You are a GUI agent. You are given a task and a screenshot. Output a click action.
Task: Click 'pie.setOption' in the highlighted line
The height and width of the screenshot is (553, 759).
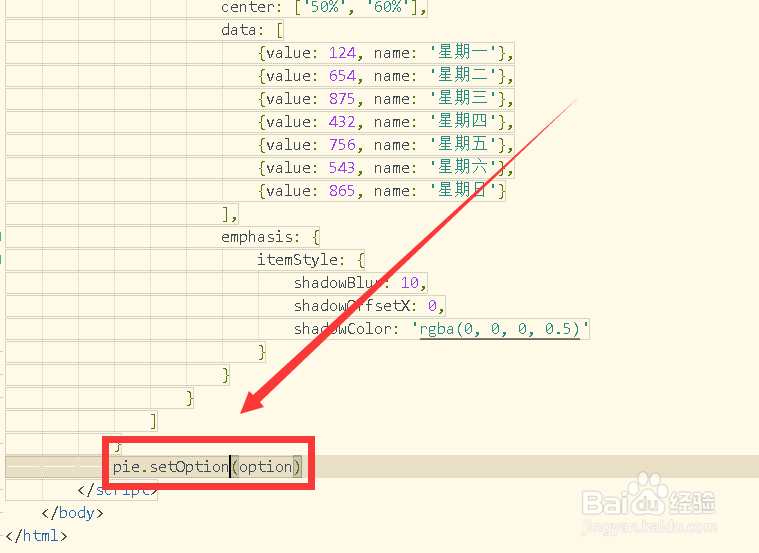pyautogui.click(x=170, y=467)
